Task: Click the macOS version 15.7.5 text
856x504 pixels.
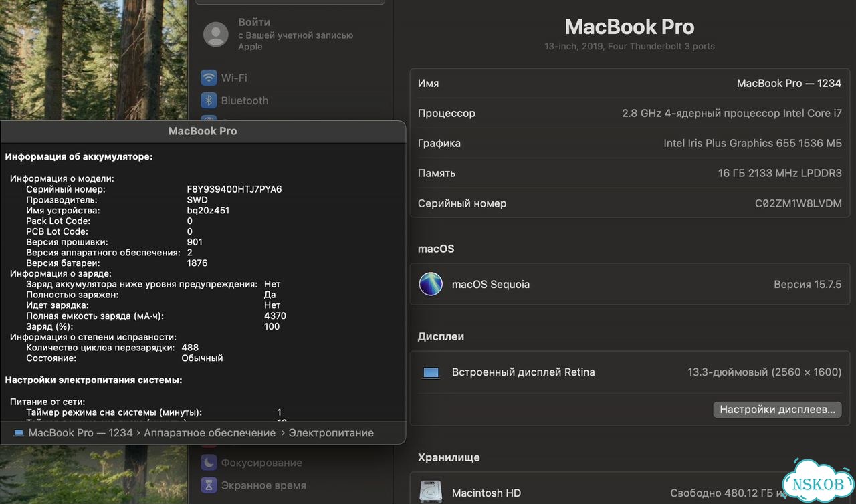Action: [807, 284]
